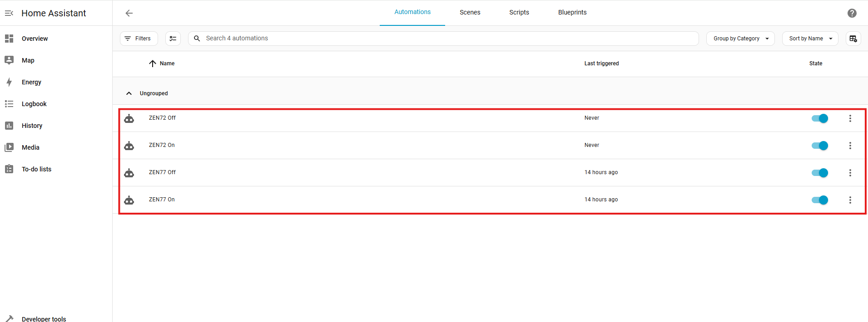Open Overview dashboard icon in sidebar
Screen dimensions: 868x322
[9, 39]
